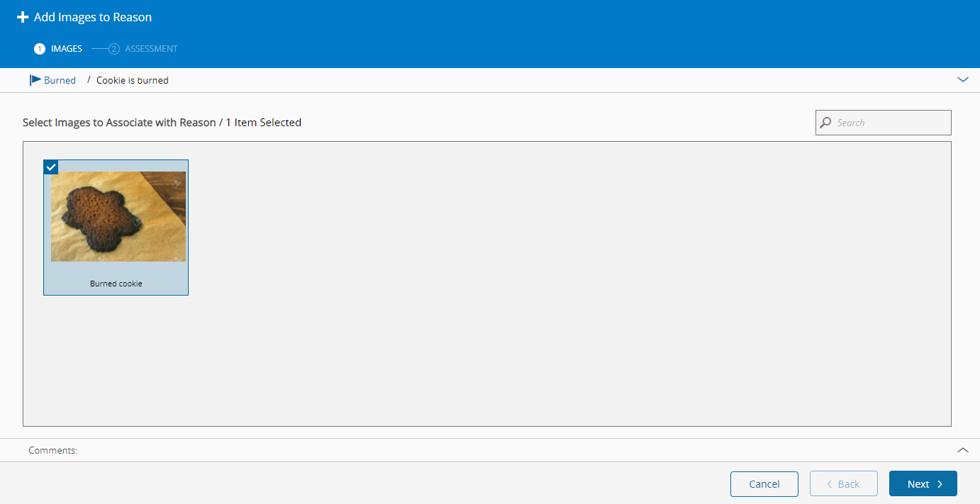Click the step 2 circle for Assessment
The height and width of the screenshot is (504, 980).
[114, 49]
